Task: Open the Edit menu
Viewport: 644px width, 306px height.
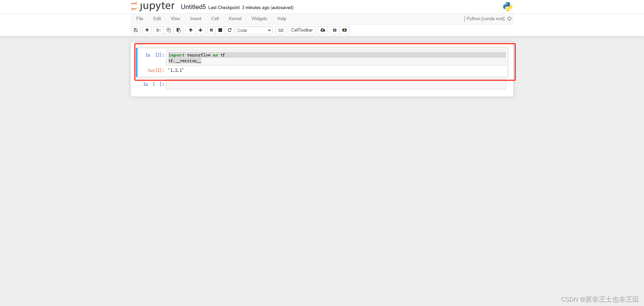Action: click(157, 19)
